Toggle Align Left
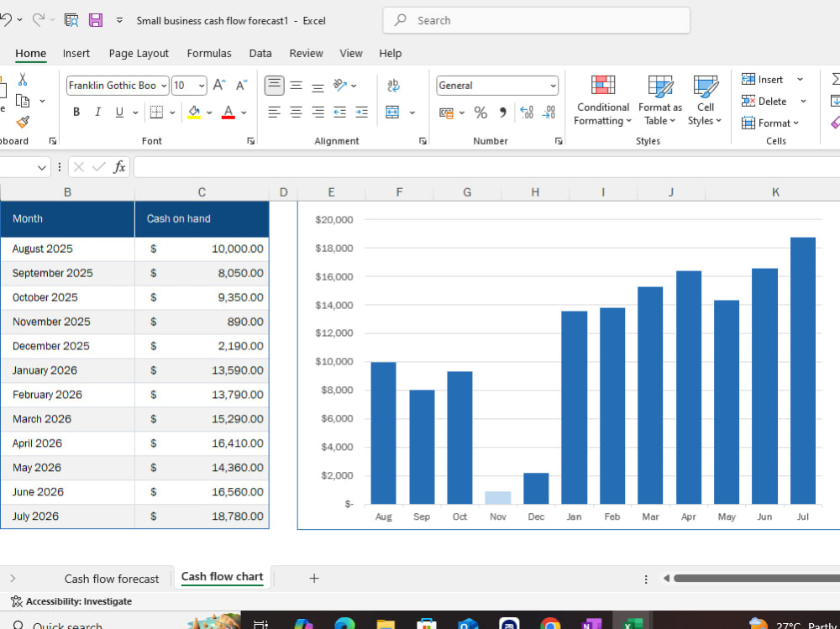 (275, 112)
